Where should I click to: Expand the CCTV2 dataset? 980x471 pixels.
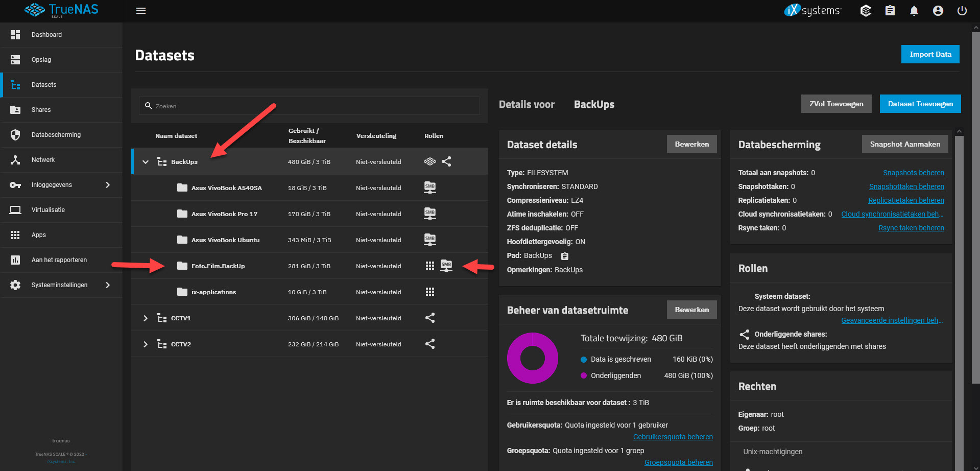[146, 344]
